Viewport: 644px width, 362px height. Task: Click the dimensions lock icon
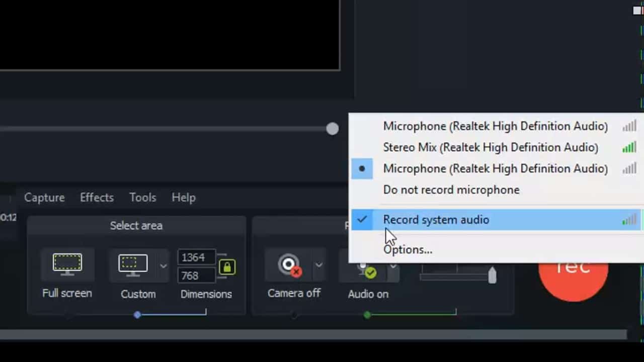(x=226, y=267)
